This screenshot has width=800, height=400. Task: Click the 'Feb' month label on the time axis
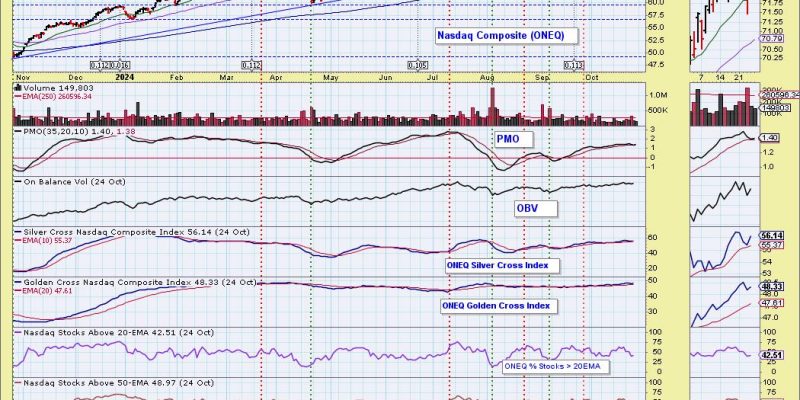point(177,78)
